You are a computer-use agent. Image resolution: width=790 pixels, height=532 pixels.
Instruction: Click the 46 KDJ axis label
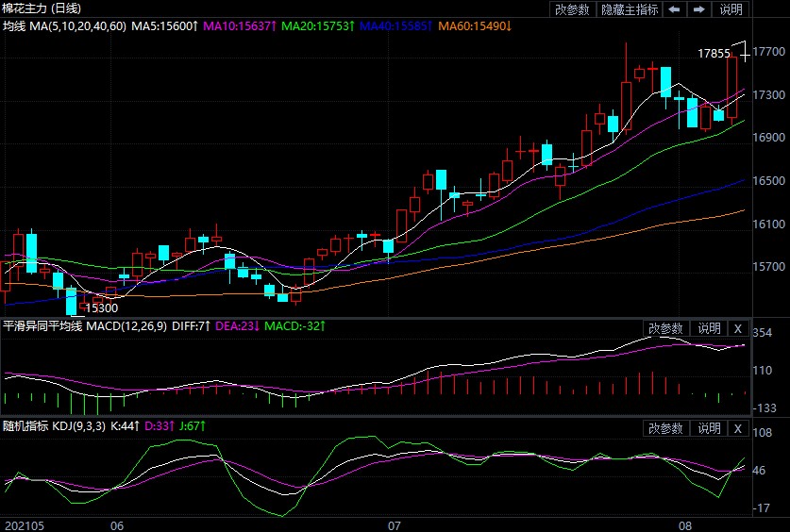pyautogui.click(x=759, y=470)
